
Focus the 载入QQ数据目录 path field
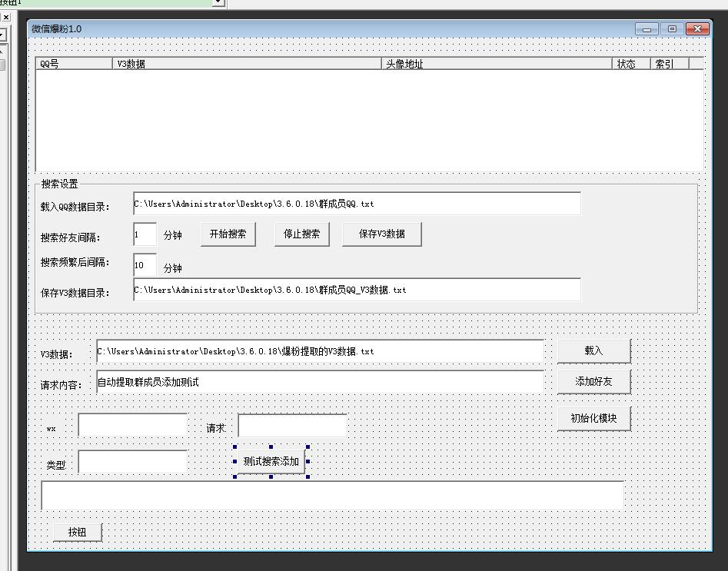click(357, 204)
